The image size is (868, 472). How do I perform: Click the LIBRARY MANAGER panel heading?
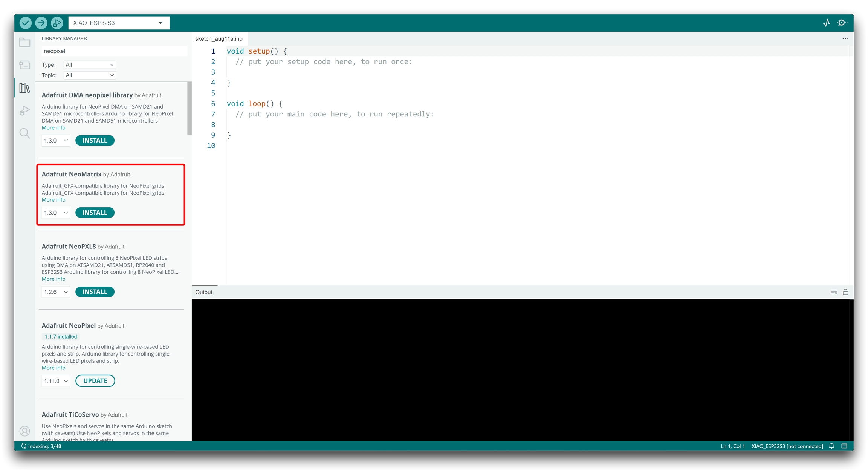pos(64,39)
